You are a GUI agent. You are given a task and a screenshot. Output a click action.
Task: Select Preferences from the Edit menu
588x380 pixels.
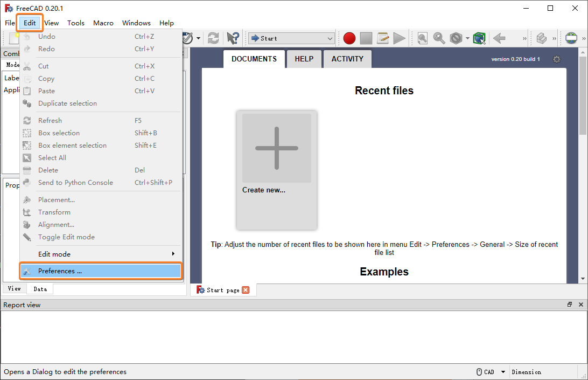click(101, 271)
